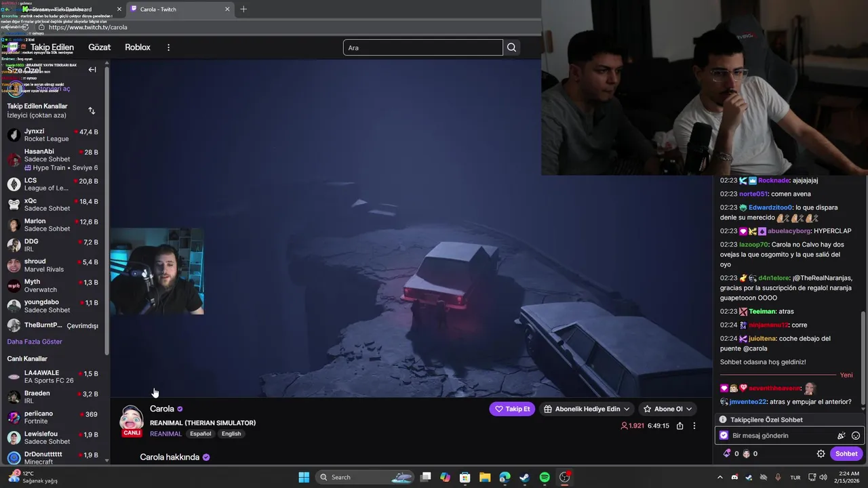Select the Español tag
This screenshot has width=868, height=488.
[201, 434]
